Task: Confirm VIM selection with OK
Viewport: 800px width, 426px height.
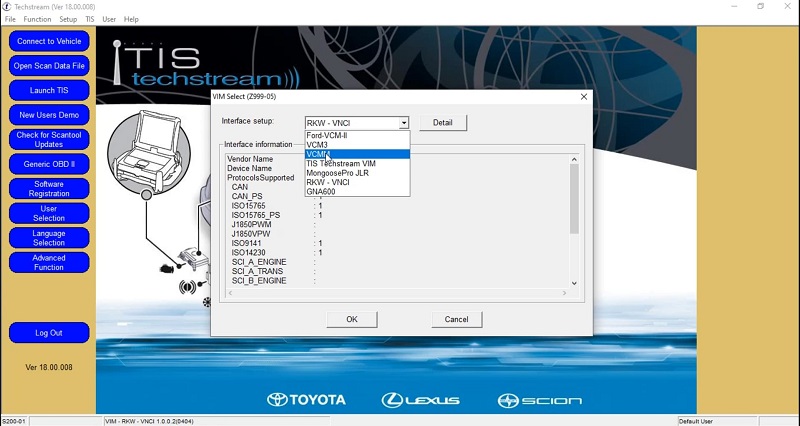Action: [x=352, y=319]
